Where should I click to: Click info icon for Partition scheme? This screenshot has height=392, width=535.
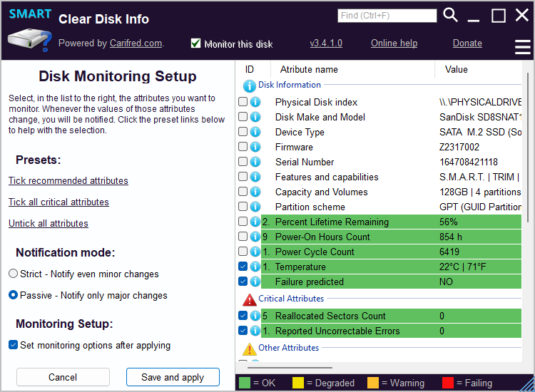tap(255, 207)
